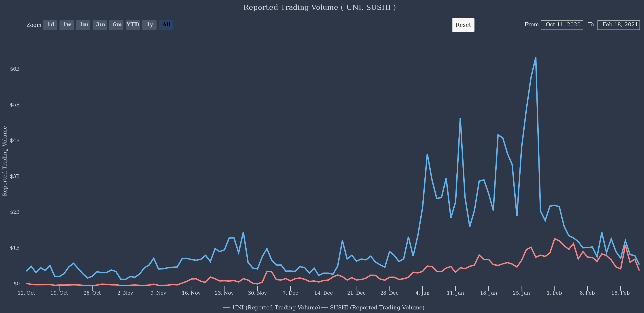The height and width of the screenshot is (313, 644).
Task: Click the blue UNI legend line swatch
Action: pyautogui.click(x=227, y=307)
